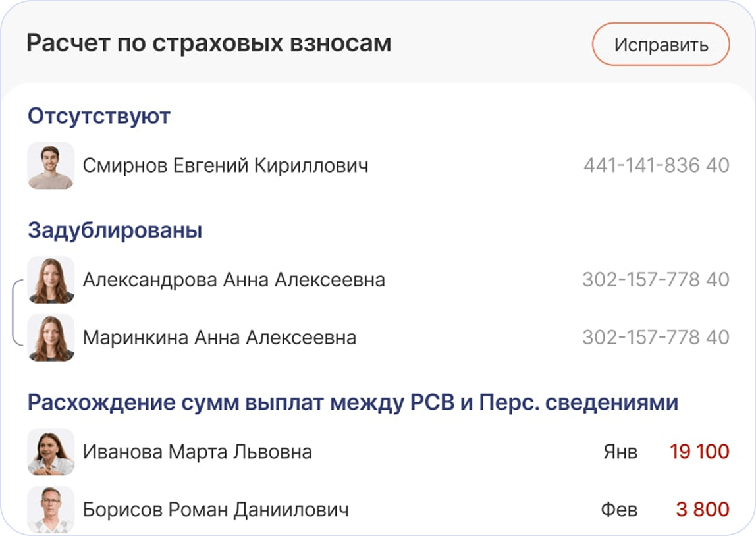Viewport: 756px width, 536px height.
Task: Click SNILS number 441-141-836 40
Action: [x=656, y=165]
